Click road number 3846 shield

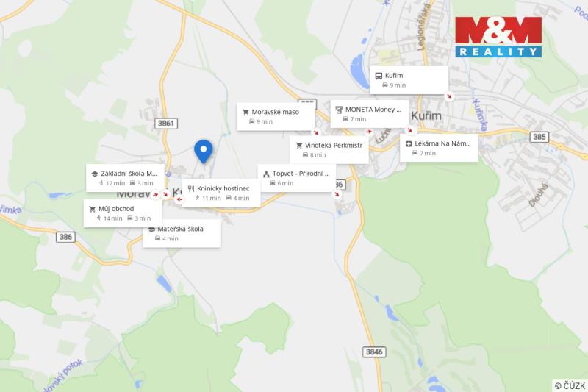click(x=374, y=352)
